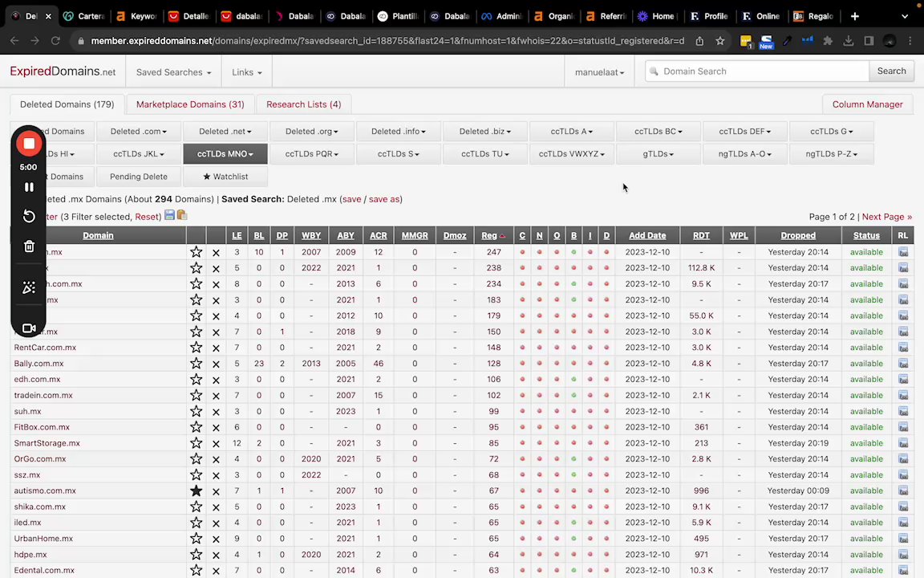Star the edh.com.mx domain

tap(197, 379)
